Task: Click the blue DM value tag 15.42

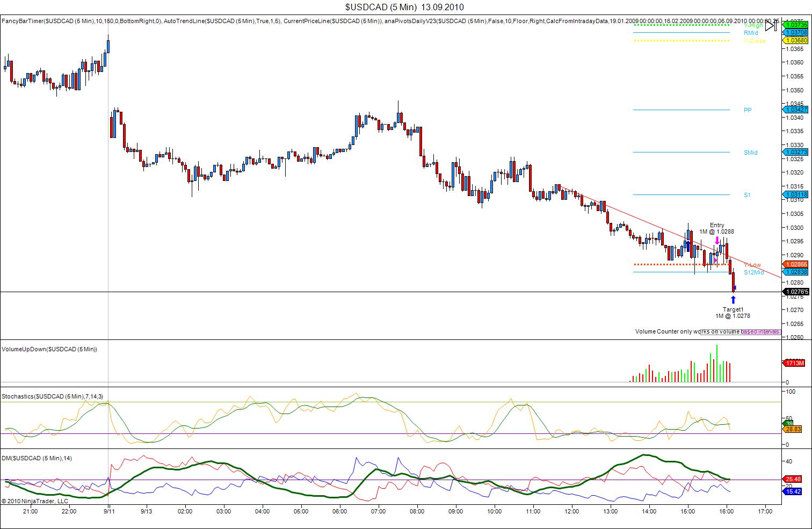Action: click(x=793, y=491)
